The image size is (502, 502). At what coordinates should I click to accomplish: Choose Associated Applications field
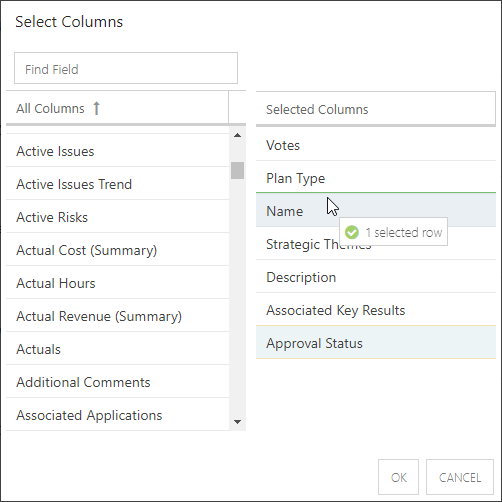click(117, 415)
